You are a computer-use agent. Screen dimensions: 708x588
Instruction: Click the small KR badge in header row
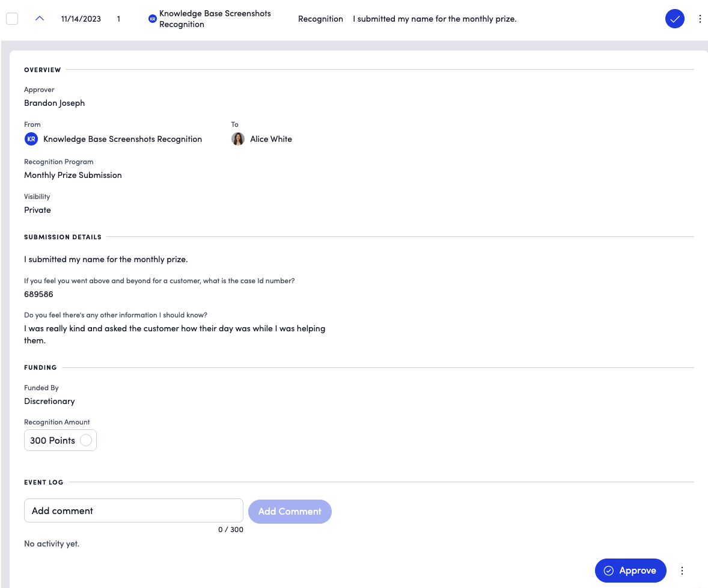tap(153, 19)
